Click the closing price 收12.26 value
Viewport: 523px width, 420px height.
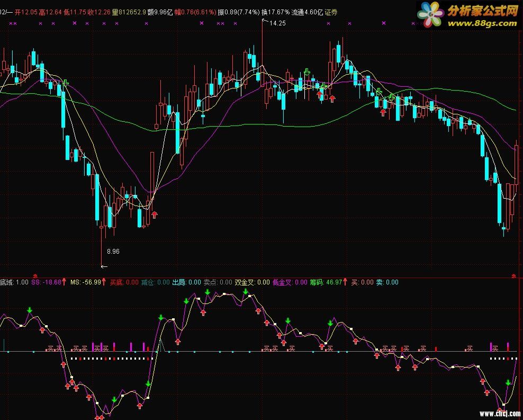pyautogui.click(x=99, y=13)
